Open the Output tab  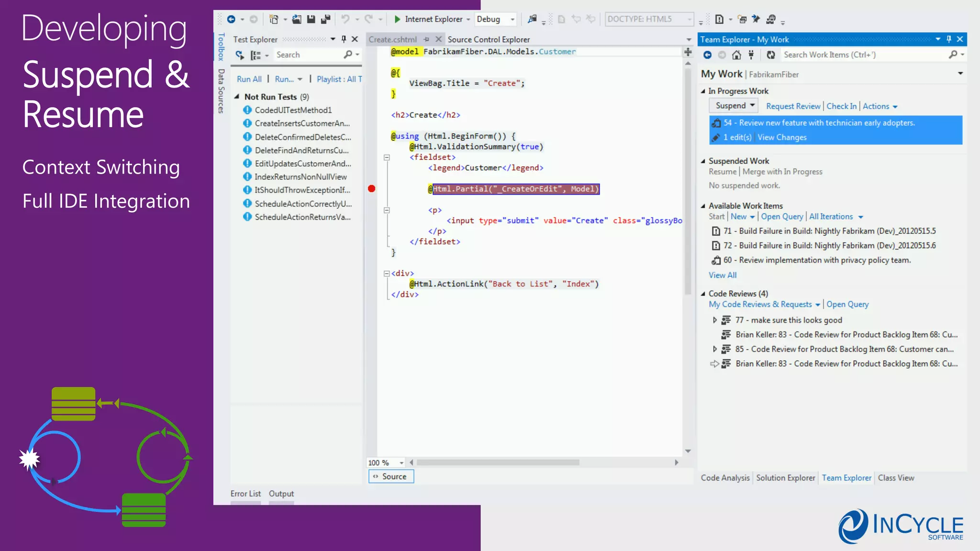pos(281,494)
